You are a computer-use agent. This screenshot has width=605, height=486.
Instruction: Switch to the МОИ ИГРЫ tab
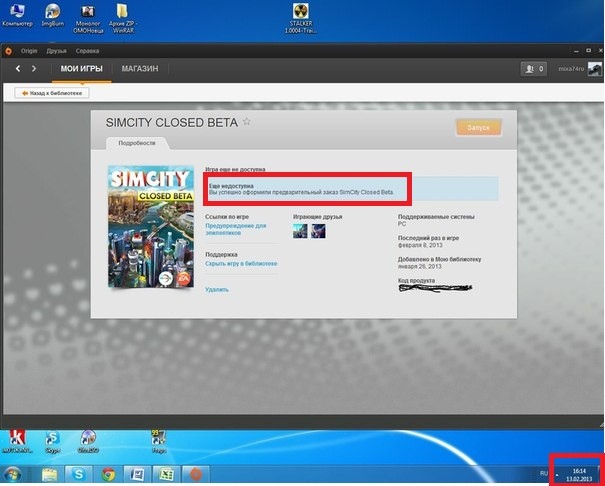pos(81,69)
